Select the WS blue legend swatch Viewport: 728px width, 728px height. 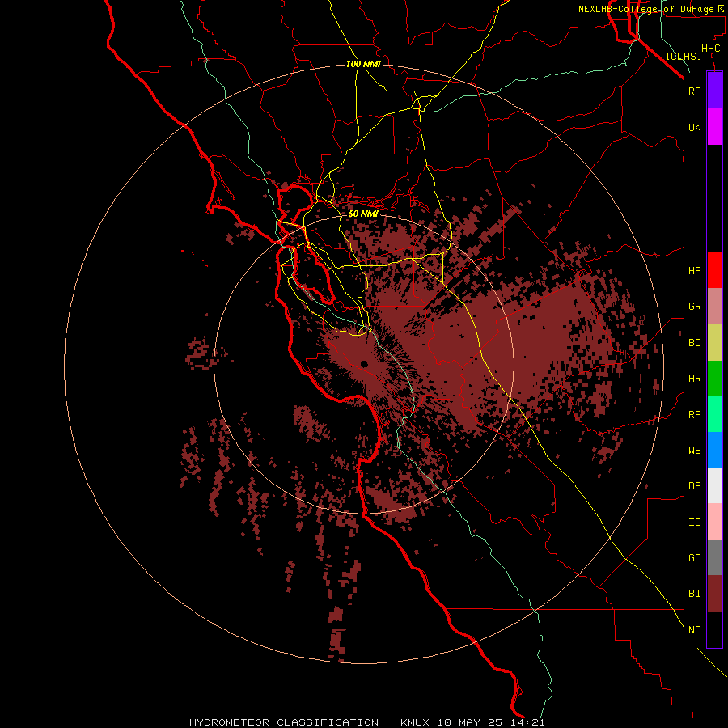(714, 450)
